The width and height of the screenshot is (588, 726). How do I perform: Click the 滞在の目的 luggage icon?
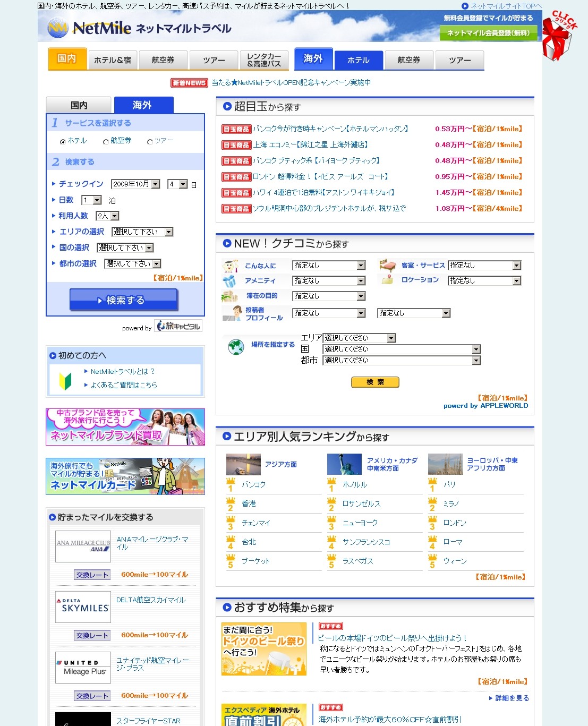click(229, 296)
